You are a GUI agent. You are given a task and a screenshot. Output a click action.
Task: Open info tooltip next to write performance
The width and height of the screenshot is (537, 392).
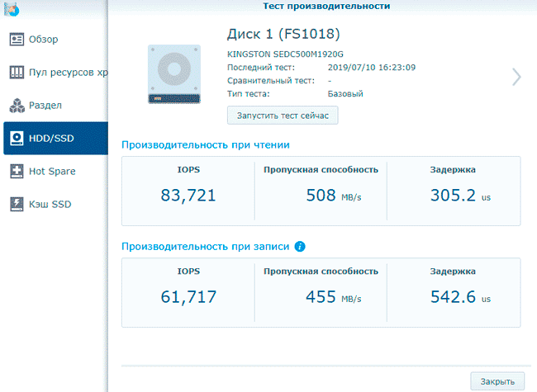click(300, 246)
